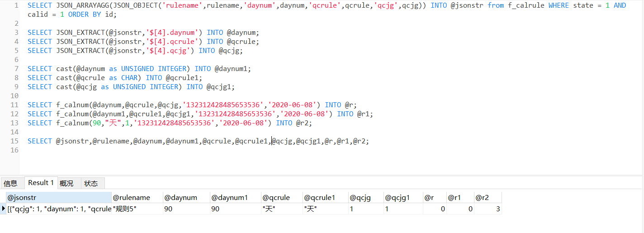
Task: Select the 1 cell under @qcjg
Action: coord(365,209)
